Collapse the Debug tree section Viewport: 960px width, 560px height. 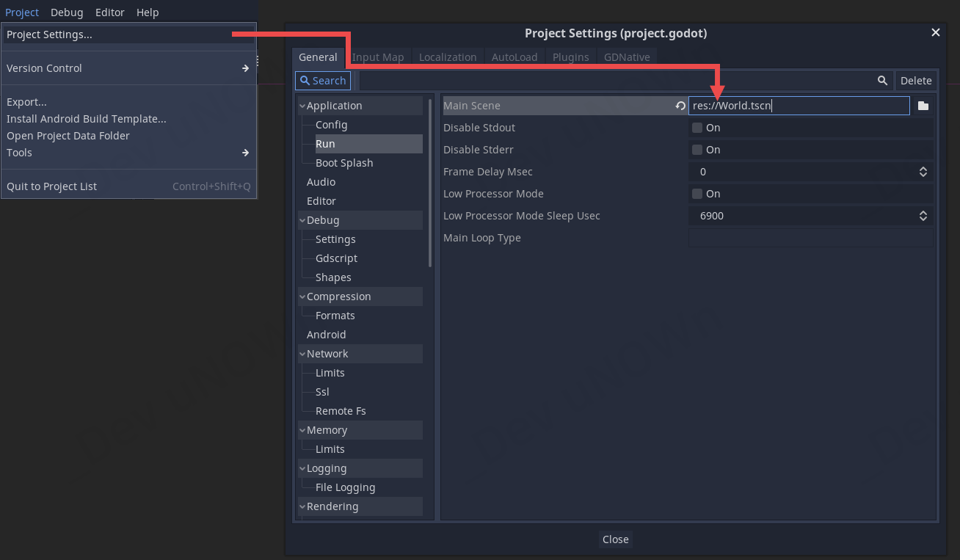(302, 220)
